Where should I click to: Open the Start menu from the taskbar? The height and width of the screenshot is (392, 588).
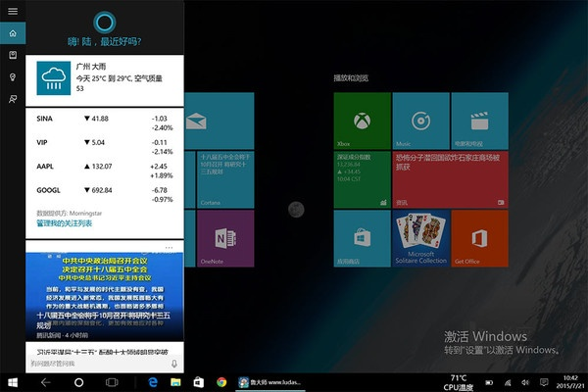click(13, 381)
